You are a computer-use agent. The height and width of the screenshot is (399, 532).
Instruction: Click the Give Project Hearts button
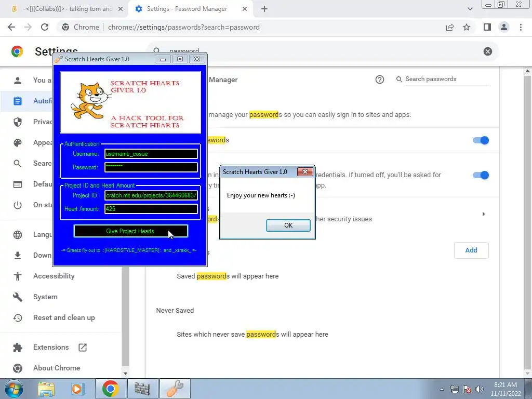point(130,231)
